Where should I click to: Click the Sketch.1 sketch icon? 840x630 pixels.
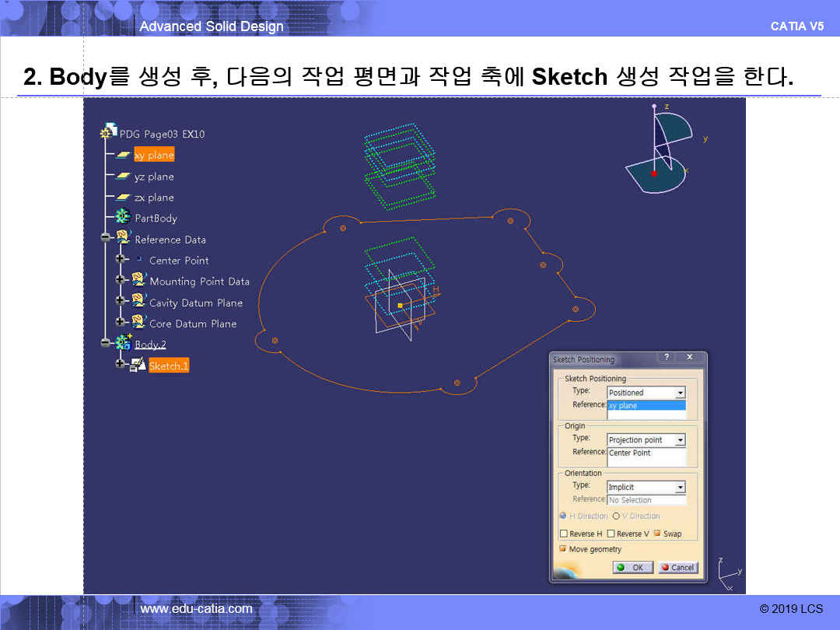pos(138,365)
